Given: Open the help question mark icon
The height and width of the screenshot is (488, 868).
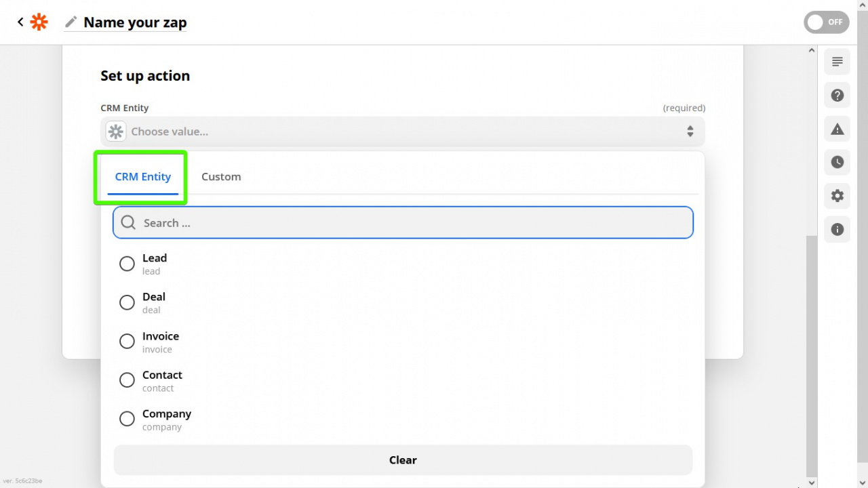Looking at the screenshot, I should (x=837, y=96).
